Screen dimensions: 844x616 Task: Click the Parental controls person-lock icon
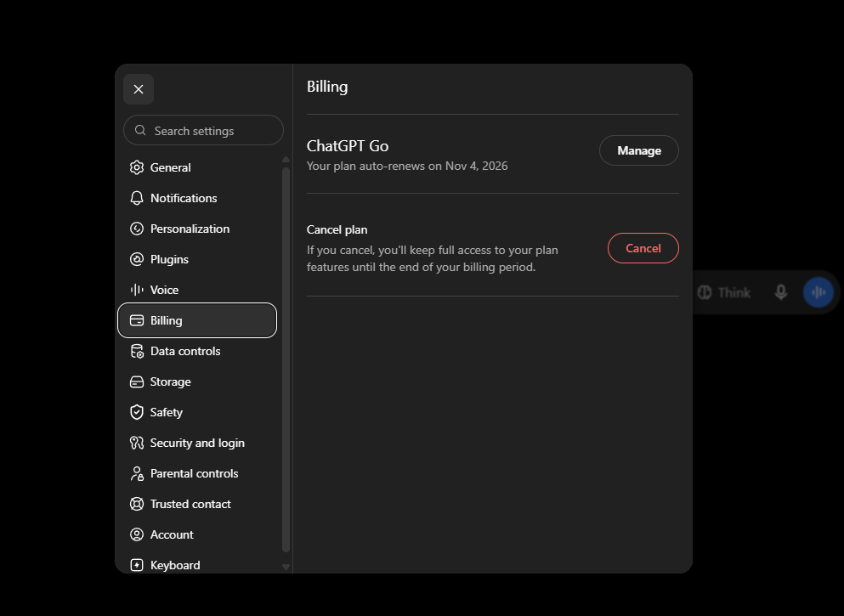(137, 473)
